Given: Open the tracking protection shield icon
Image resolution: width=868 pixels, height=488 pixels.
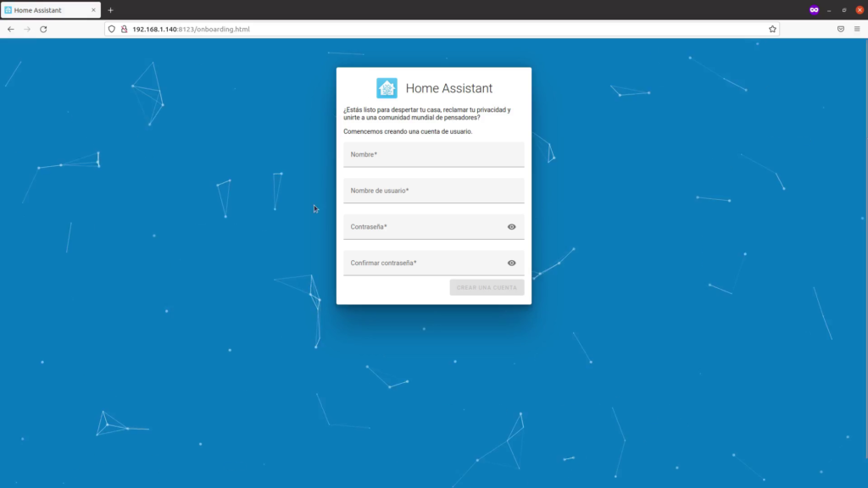Looking at the screenshot, I should tap(110, 28).
